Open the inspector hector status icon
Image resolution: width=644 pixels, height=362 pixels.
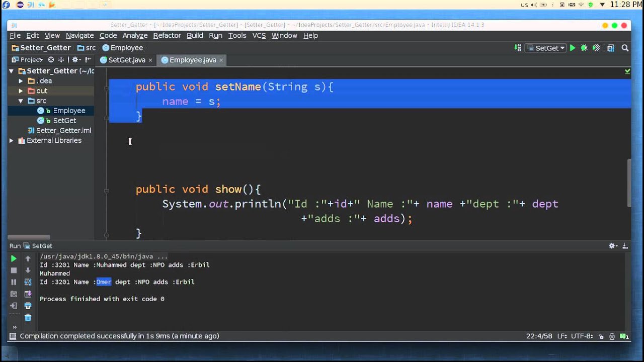click(612, 336)
